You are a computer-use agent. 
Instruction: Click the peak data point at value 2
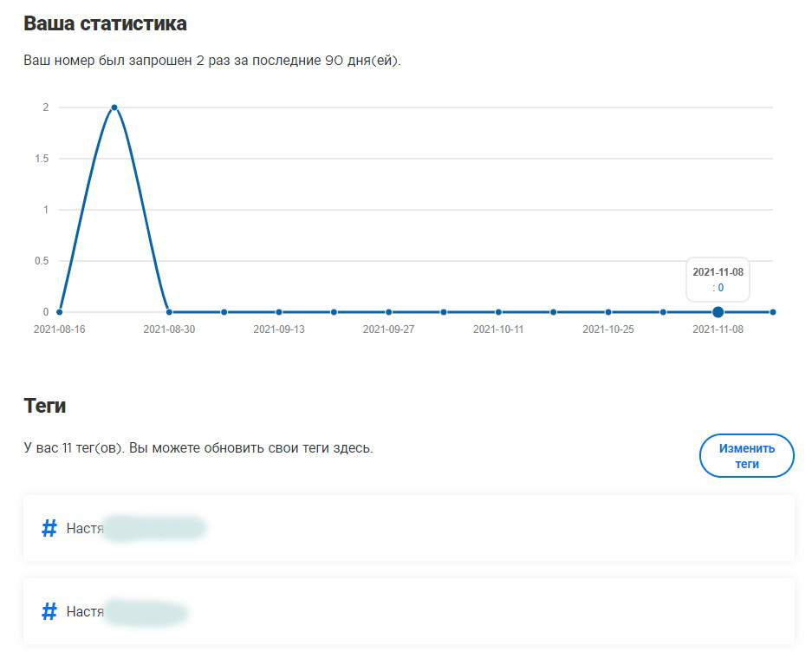click(x=114, y=108)
